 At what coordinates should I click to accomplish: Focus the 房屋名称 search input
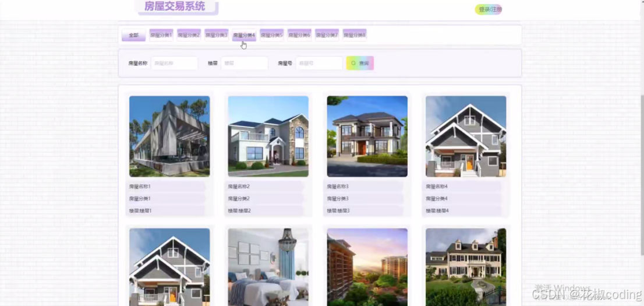(x=175, y=64)
